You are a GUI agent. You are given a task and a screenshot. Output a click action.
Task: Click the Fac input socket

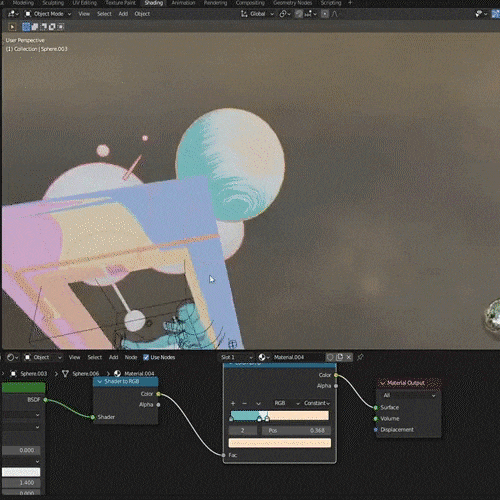click(224, 455)
